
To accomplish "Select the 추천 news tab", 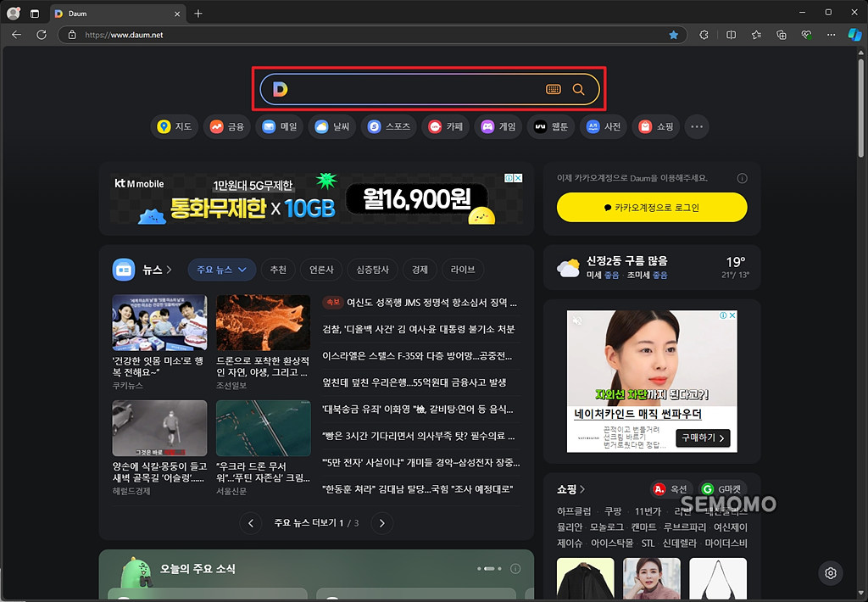I will 278,270.
